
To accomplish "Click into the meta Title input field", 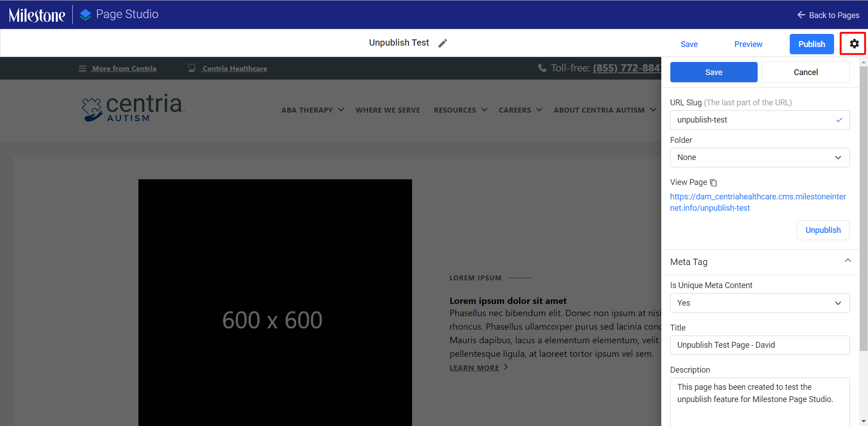I will [x=759, y=345].
